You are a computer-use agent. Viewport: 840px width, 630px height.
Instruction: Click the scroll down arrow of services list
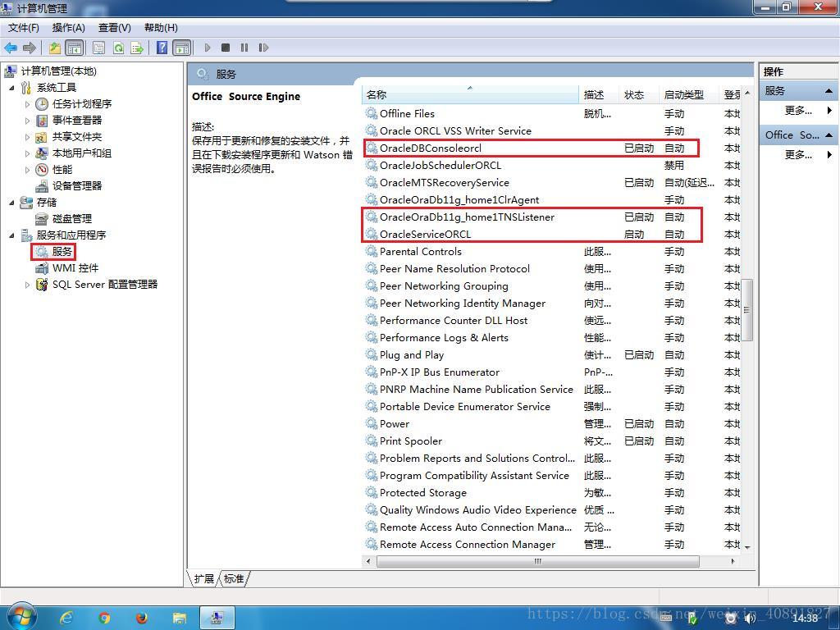tap(746, 547)
